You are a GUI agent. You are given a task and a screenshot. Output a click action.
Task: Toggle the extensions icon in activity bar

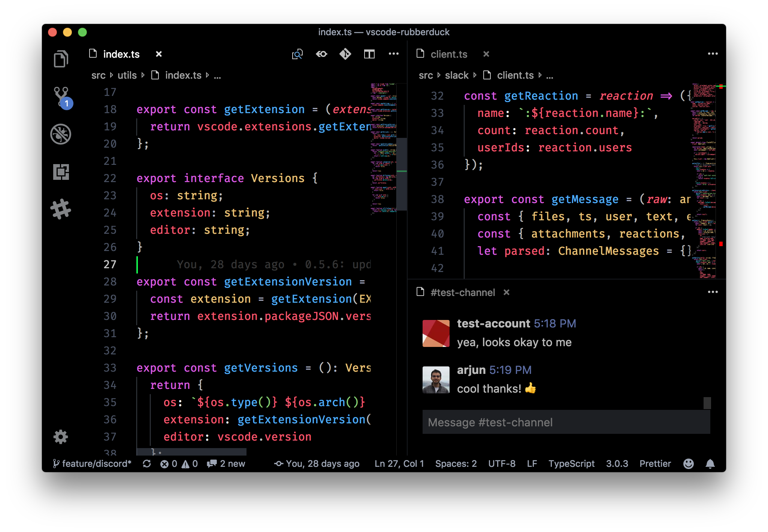[61, 172]
